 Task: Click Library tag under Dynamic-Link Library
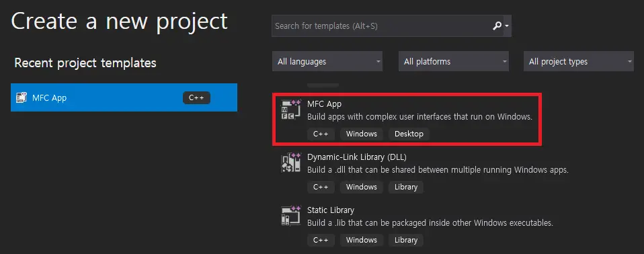click(406, 187)
